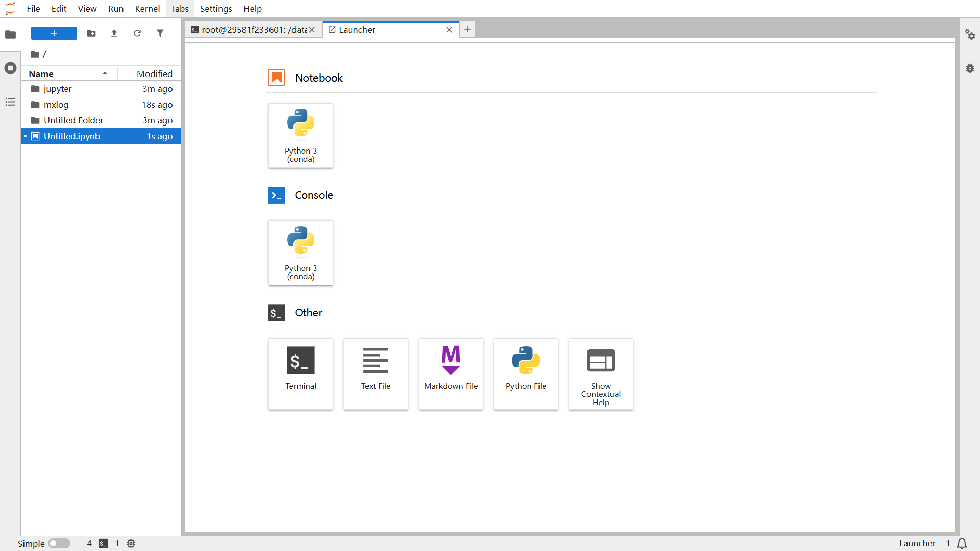Open the Edit menu
This screenshot has height=551, width=980.
coord(59,9)
